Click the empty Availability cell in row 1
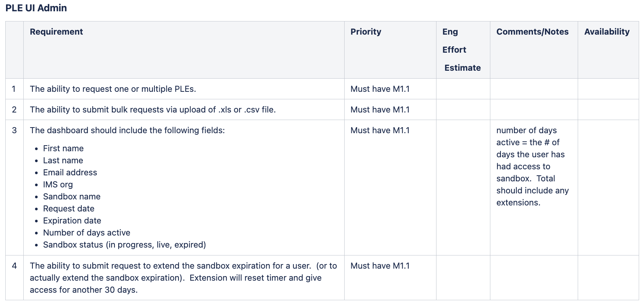The width and height of the screenshot is (644, 304). 608,89
